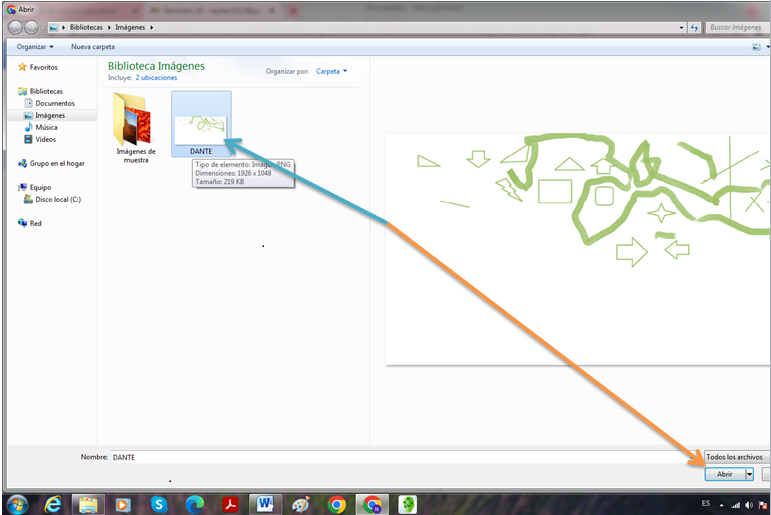The image size is (771, 515).
Task: Open Internet Explorer from the taskbar
Action: pos(53,505)
